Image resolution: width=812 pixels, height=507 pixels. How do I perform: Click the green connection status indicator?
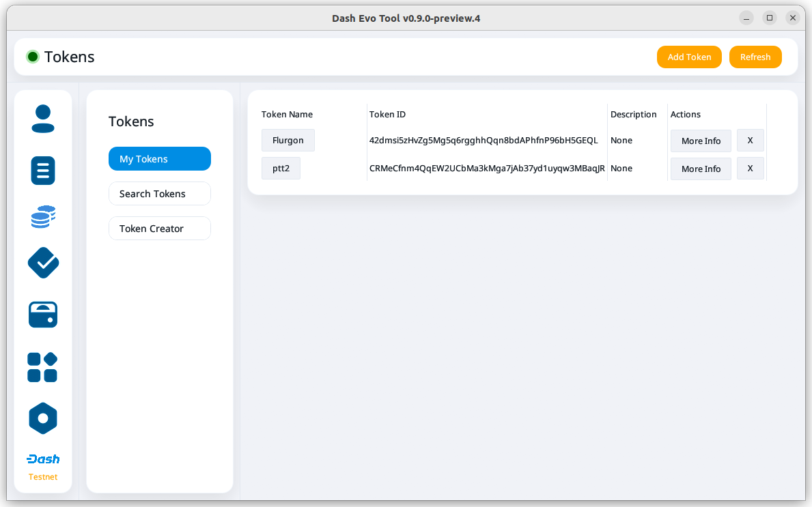[x=32, y=57]
